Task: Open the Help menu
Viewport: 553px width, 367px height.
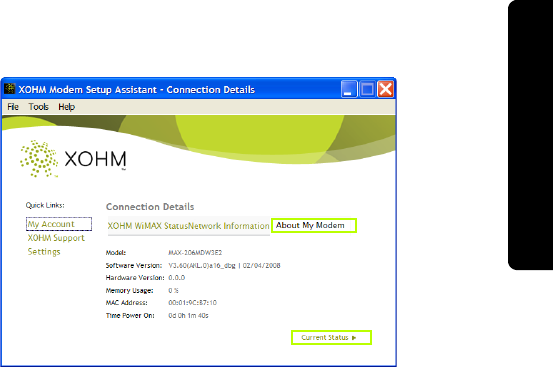Action: 67,107
